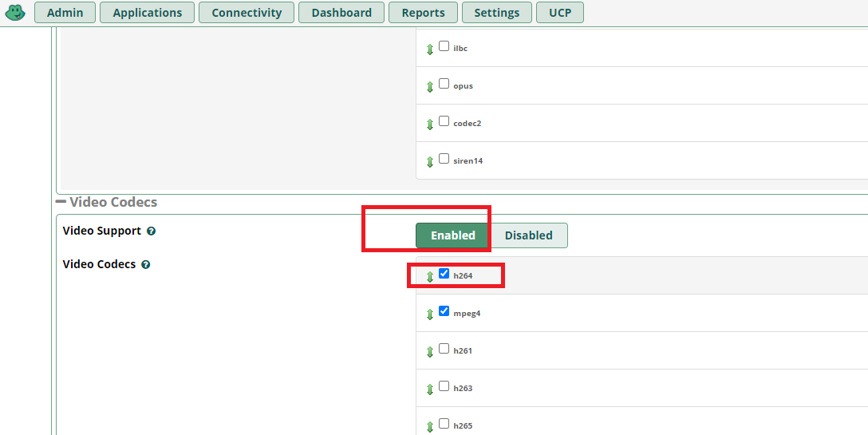Open the Applications menu
868x435 pixels.
click(x=148, y=13)
